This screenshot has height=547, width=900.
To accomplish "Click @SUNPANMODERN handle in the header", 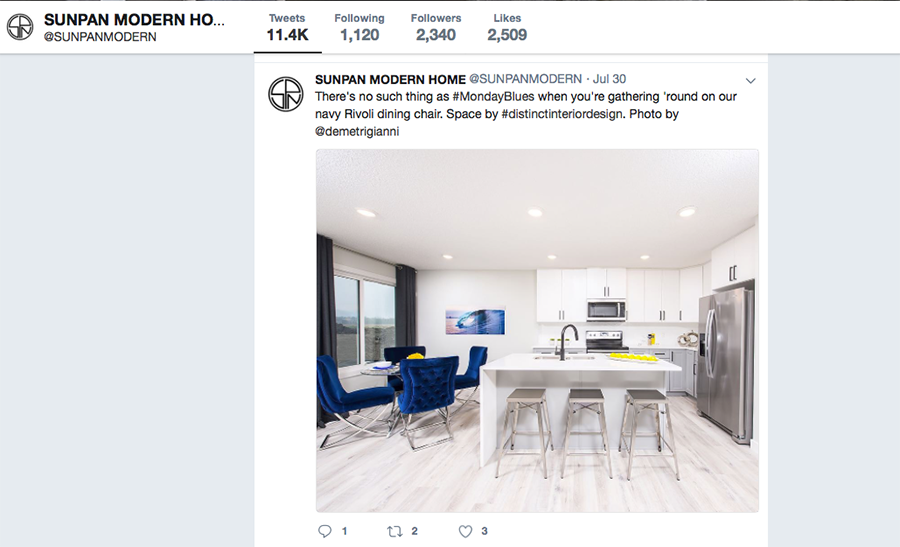I will click(x=100, y=37).
